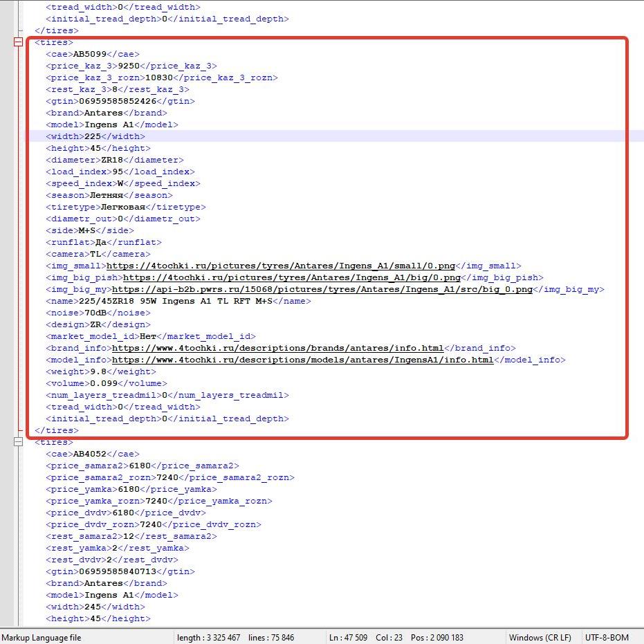The image size is (644, 644).
Task: Open the antares brand info.html link
Action: tap(277, 349)
